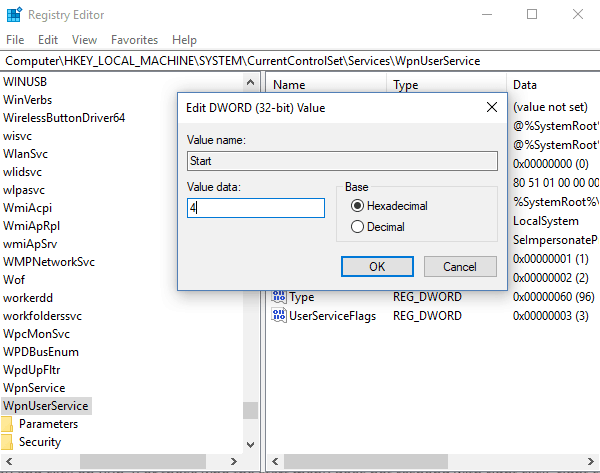Click into the Value data field
Screen dimensions: 600x473
coord(256,208)
